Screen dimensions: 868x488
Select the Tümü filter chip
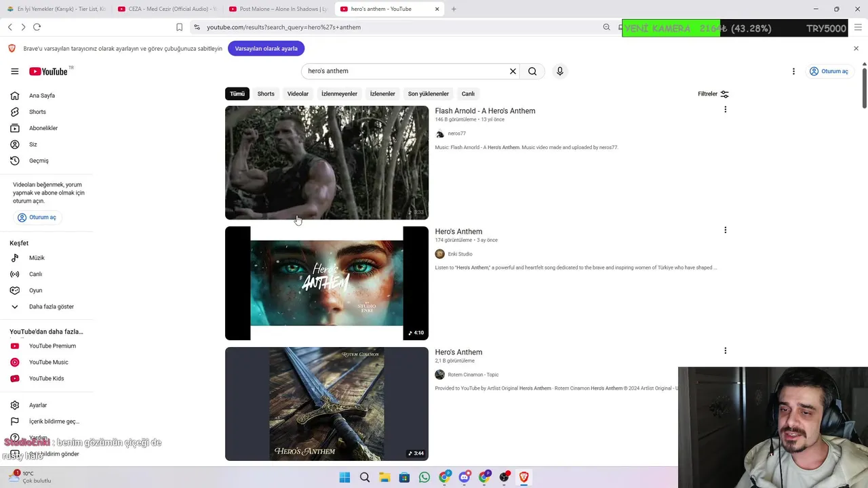[237, 94]
